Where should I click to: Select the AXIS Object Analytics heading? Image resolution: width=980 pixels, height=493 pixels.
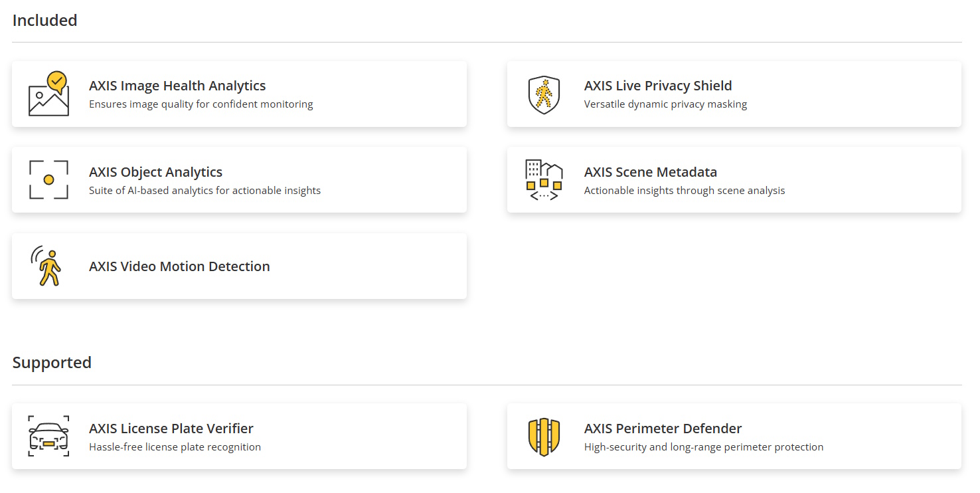click(155, 172)
